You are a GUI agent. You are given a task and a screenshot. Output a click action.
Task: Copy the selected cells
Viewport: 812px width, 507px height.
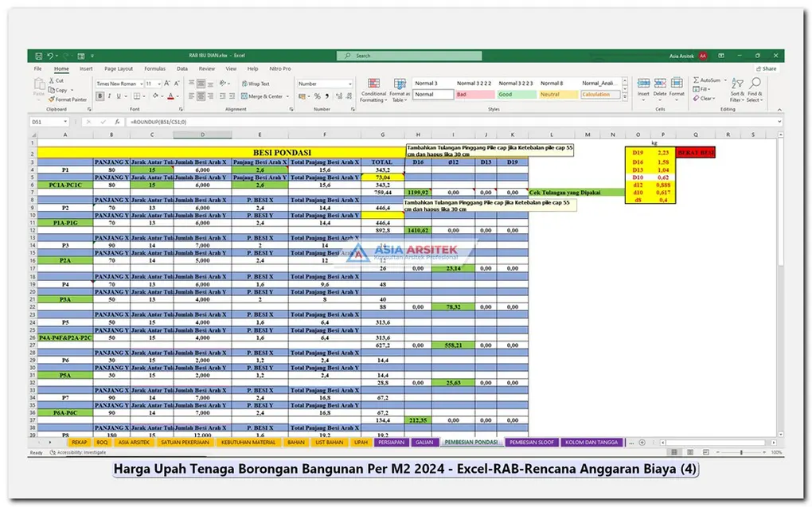[58, 90]
